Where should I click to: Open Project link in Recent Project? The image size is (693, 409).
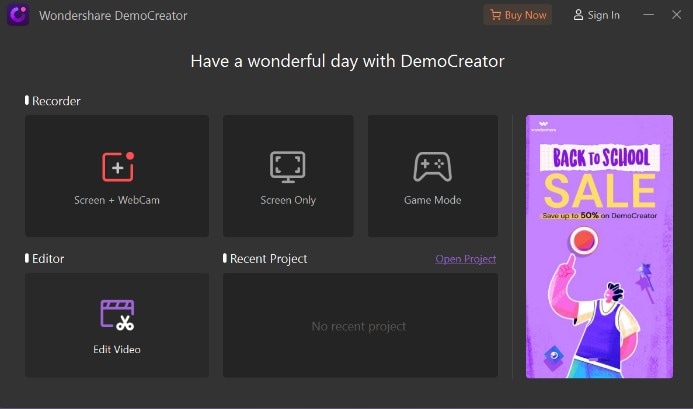465,259
